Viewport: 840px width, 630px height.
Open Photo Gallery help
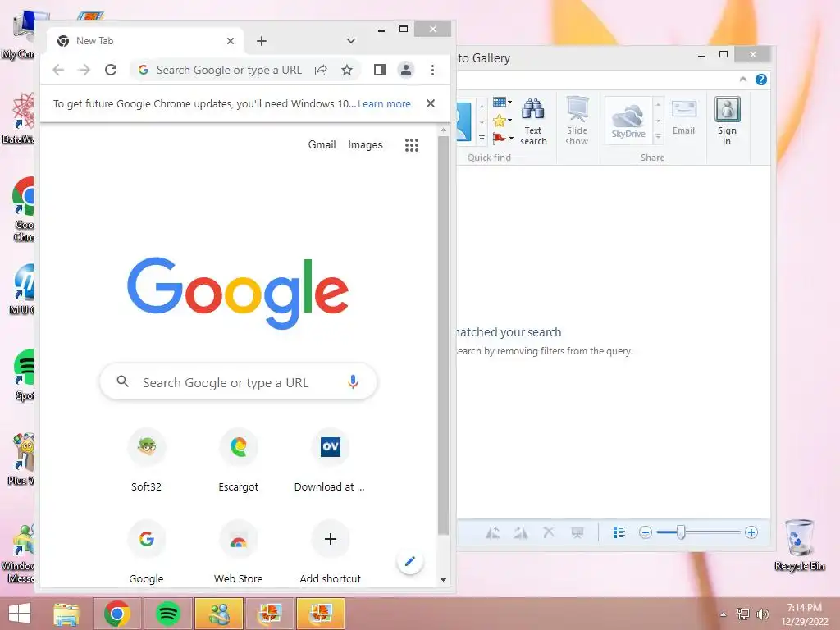click(760, 80)
